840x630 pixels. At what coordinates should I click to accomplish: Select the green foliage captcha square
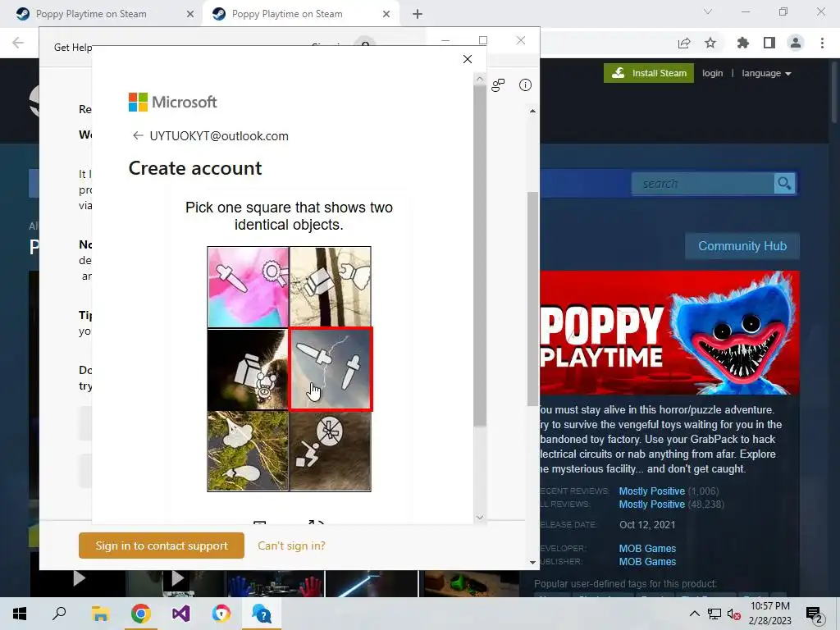pos(248,451)
